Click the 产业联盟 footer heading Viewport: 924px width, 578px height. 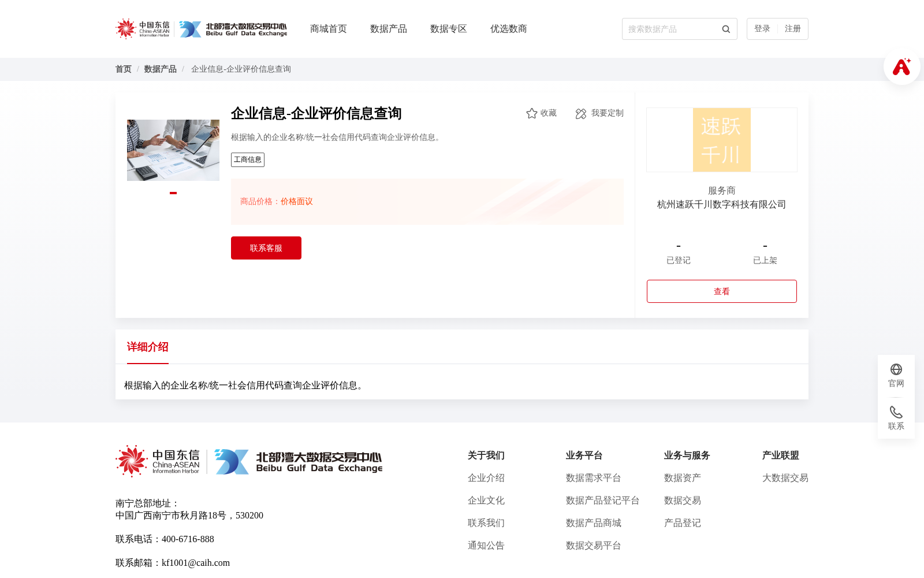click(781, 455)
